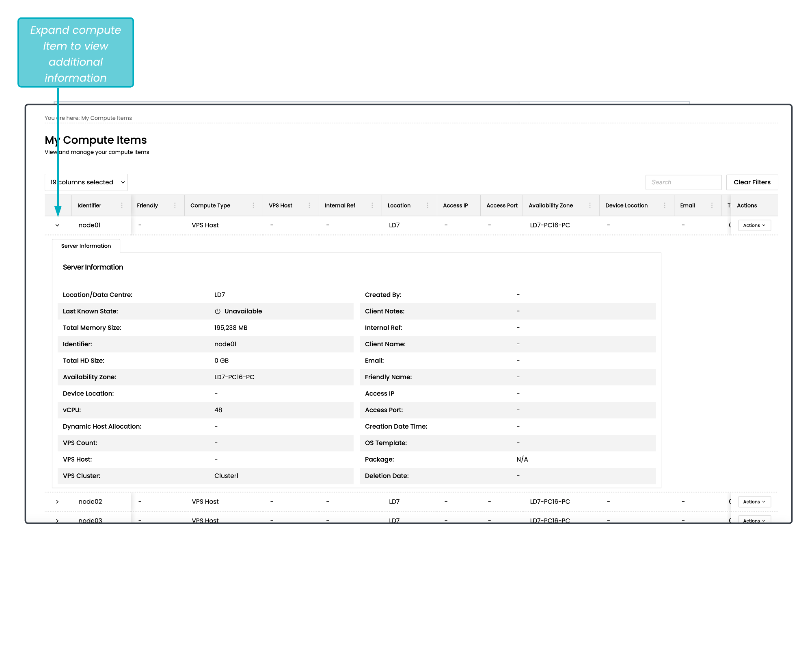Open Actions dropdown for node01
This screenshot has width=812, height=650.
pyautogui.click(x=754, y=225)
